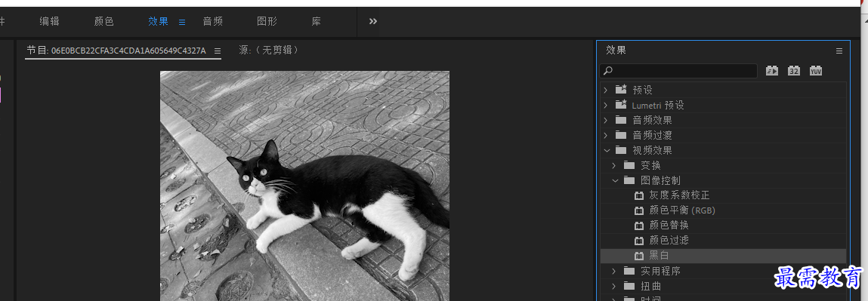
Task: Switch to the 图形 workspace tab
Action: [267, 22]
